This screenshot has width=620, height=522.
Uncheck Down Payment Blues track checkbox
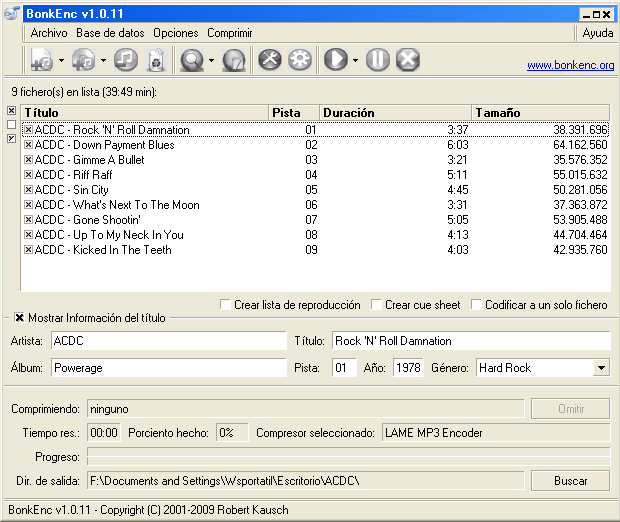28,145
